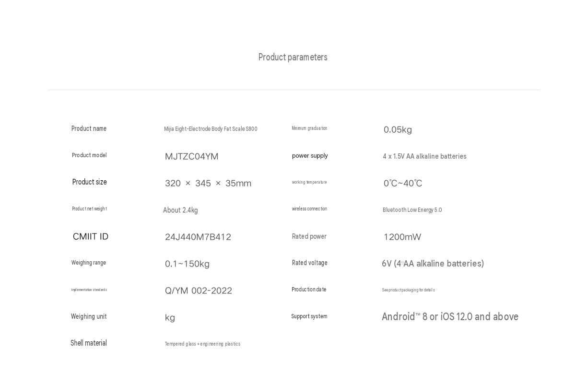Click the 'Product net weight' label
Viewport: 588px width, 383px height.
click(89, 209)
